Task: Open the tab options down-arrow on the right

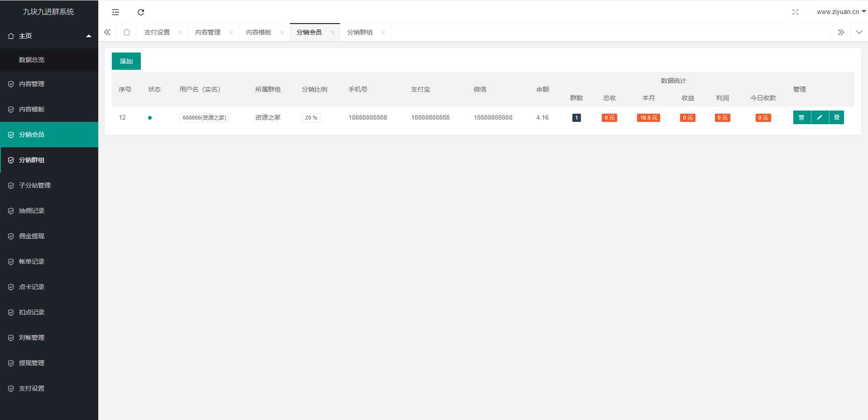Action: click(859, 32)
